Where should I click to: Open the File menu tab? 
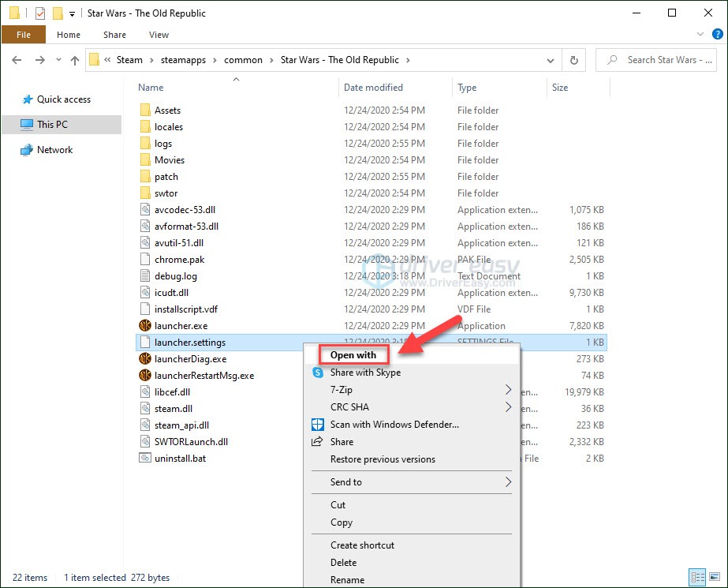(x=24, y=35)
